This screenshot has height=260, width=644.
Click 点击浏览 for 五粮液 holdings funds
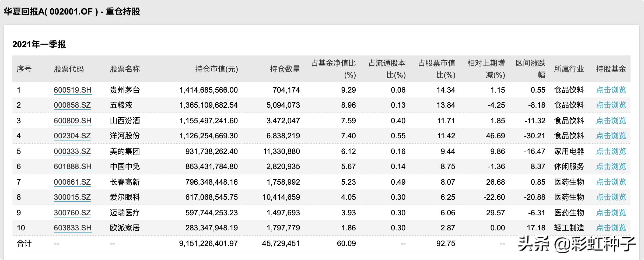tap(612, 105)
